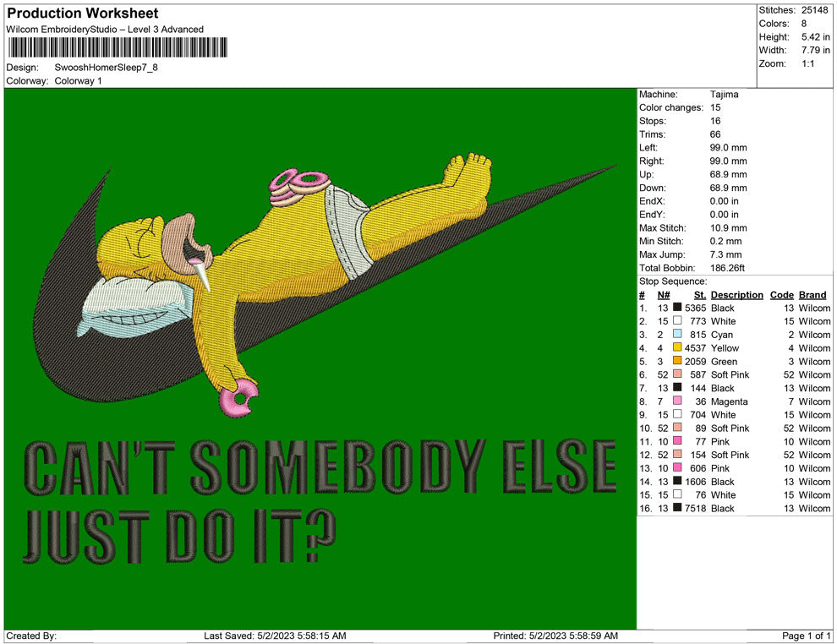This screenshot has width=837, height=644.
Task: Click the stitch count '5365' in stop 1
Action: 696,308
